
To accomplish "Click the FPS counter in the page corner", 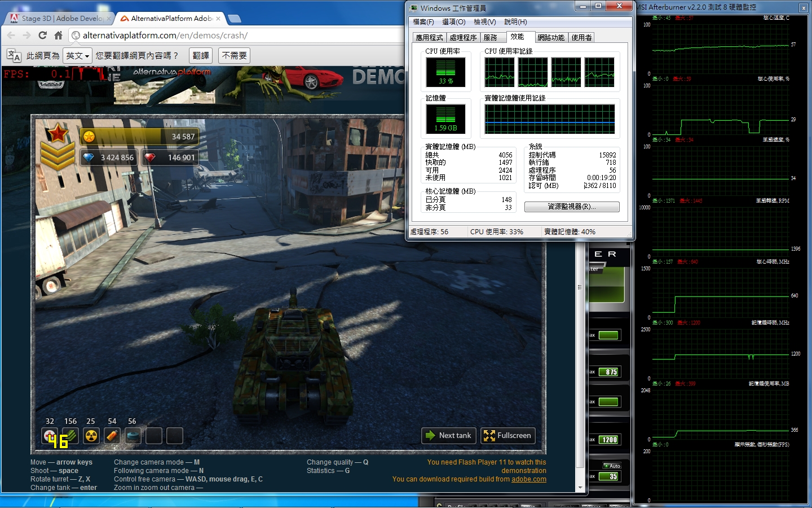I will coord(54,74).
